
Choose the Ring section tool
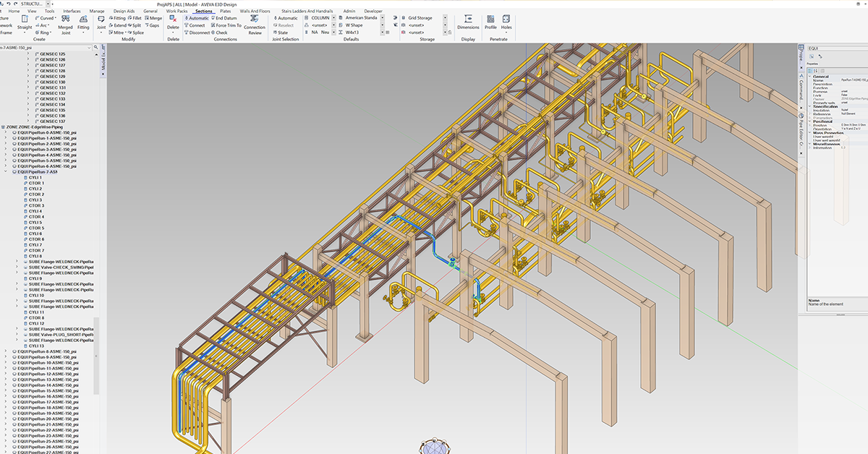click(45, 33)
